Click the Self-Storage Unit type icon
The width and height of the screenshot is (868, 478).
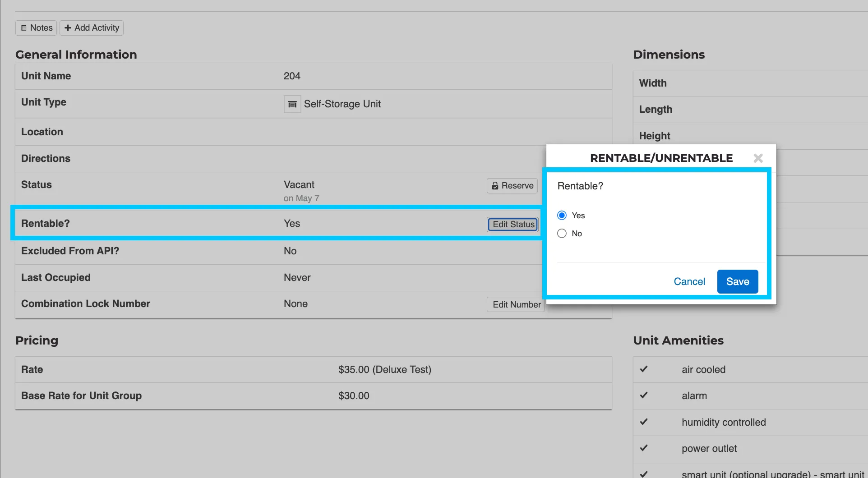pyautogui.click(x=292, y=104)
